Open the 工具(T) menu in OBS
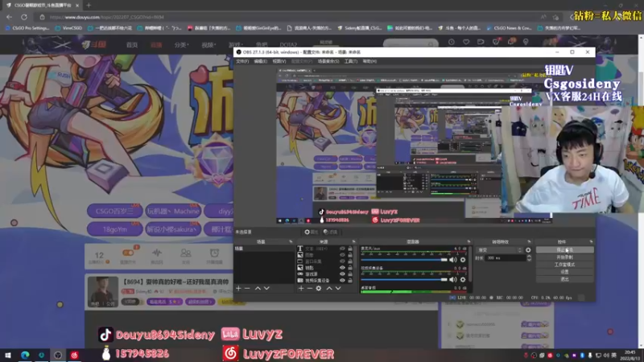The height and width of the screenshot is (362, 644). pyautogui.click(x=351, y=61)
